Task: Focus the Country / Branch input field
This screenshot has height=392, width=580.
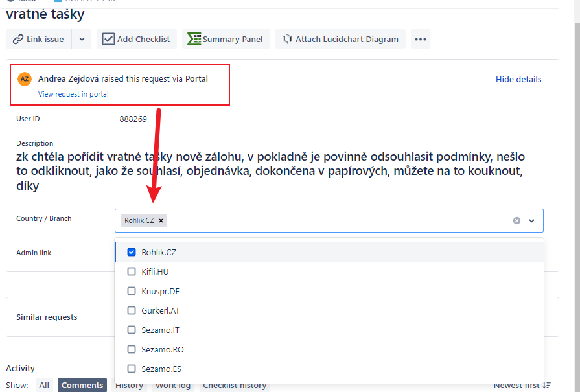Action: point(329,221)
